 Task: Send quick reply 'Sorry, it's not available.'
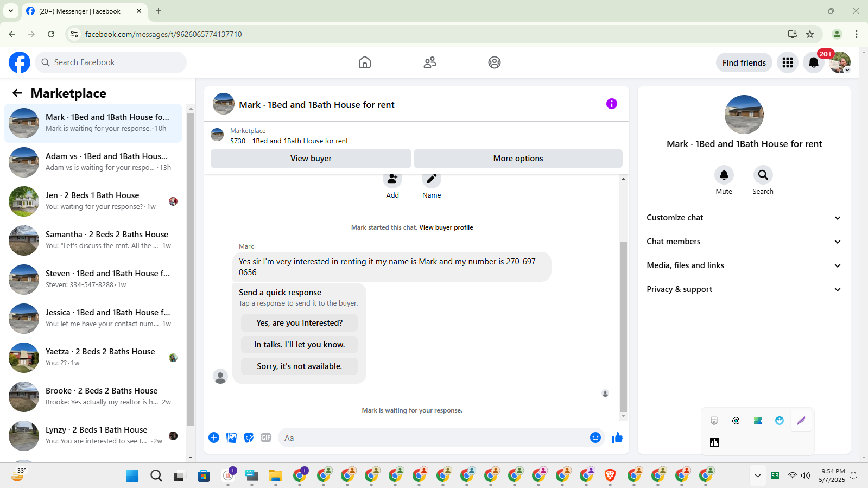tap(299, 366)
